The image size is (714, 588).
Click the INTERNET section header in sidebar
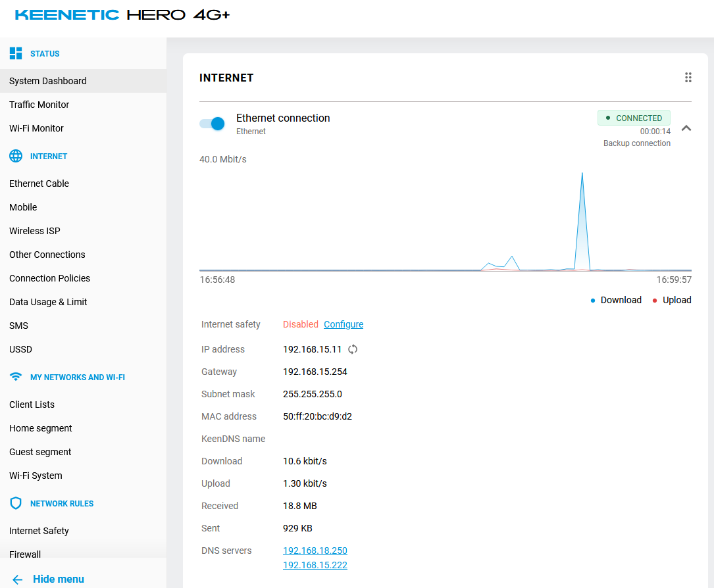click(49, 156)
